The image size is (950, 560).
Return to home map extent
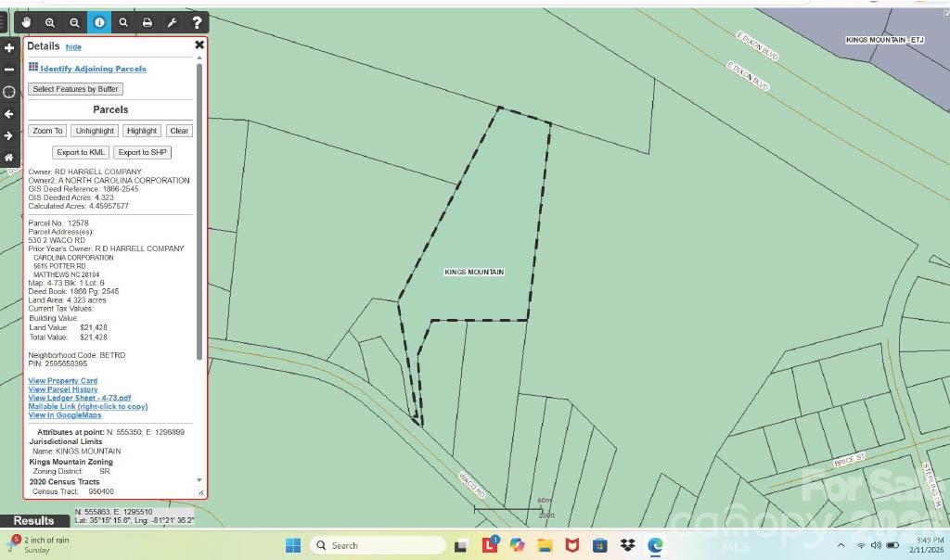[x=9, y=158]
